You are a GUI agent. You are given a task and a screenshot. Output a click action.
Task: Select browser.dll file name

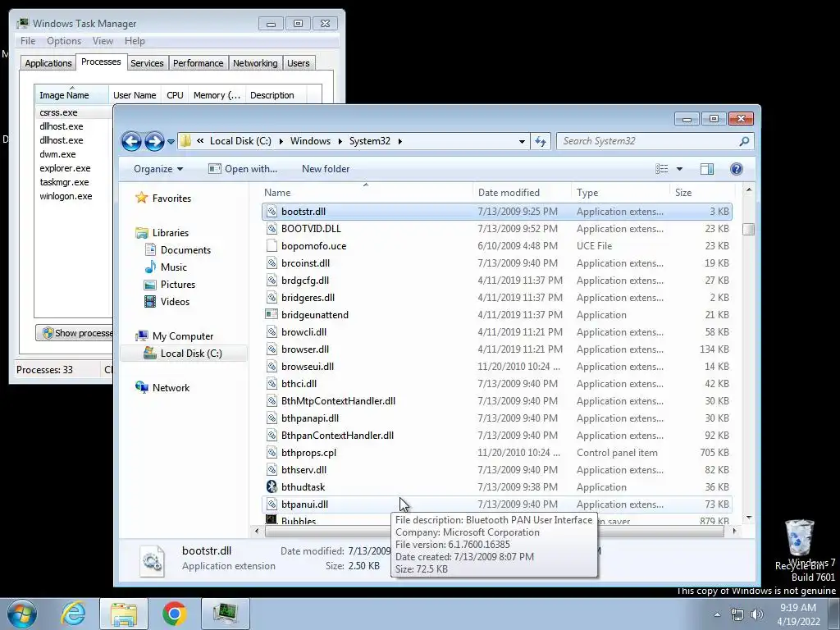305,349
